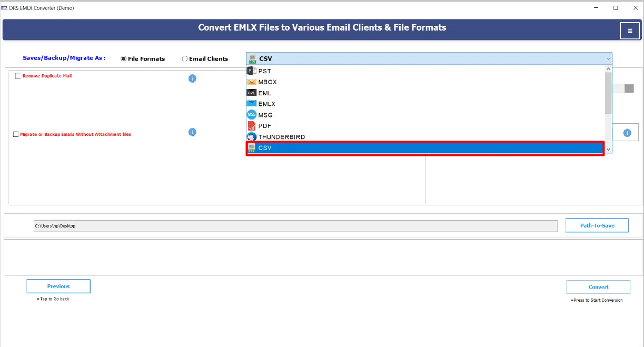644x347 pixels.
Task: Collapse the format list using the dropdown chevron
Action: pos(609,58)
